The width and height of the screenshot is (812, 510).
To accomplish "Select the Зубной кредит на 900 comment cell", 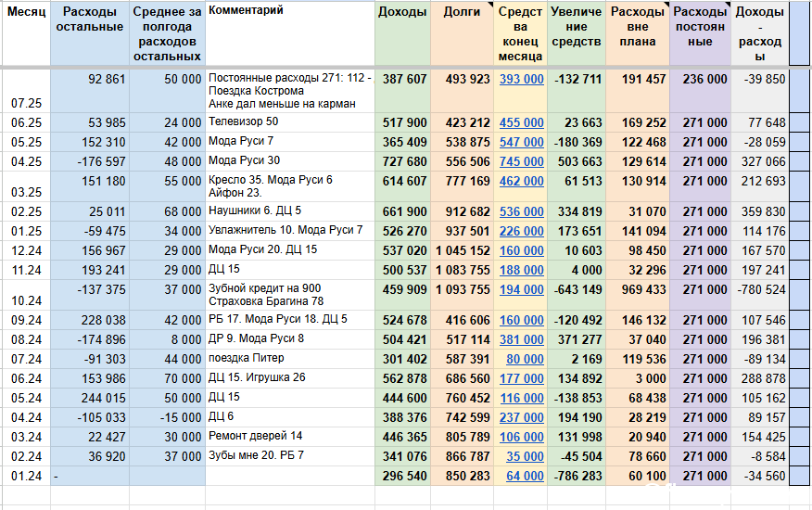I will pos(290,295).
